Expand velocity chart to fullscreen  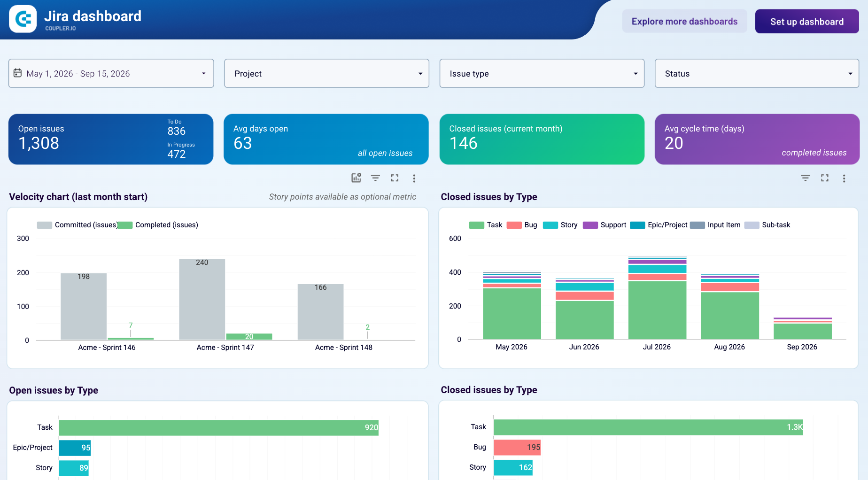[x=395, y=178]
